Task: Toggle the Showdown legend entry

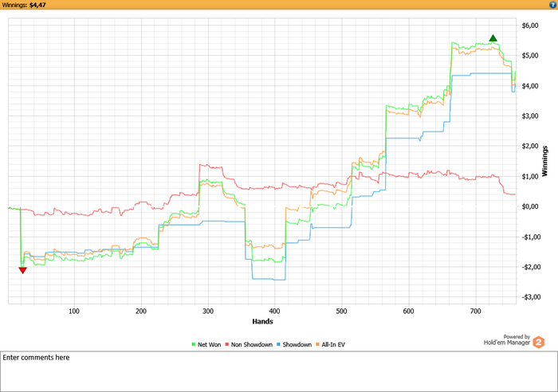Action: click(294, 344)
